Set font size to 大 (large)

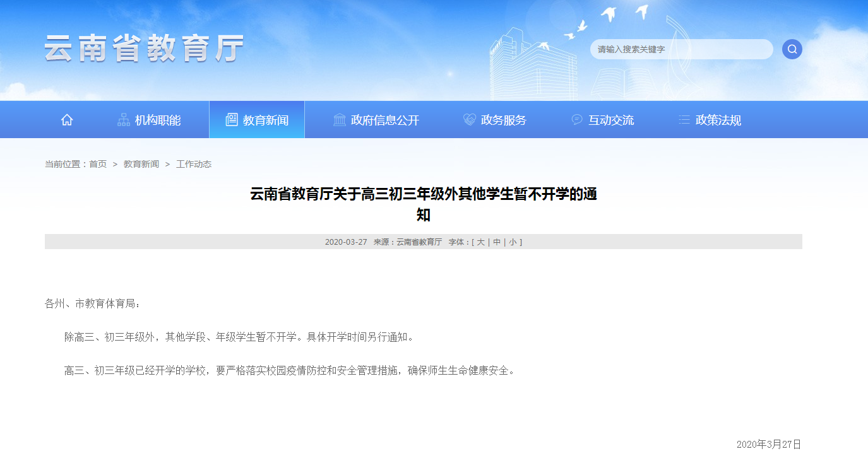(481, 242)
